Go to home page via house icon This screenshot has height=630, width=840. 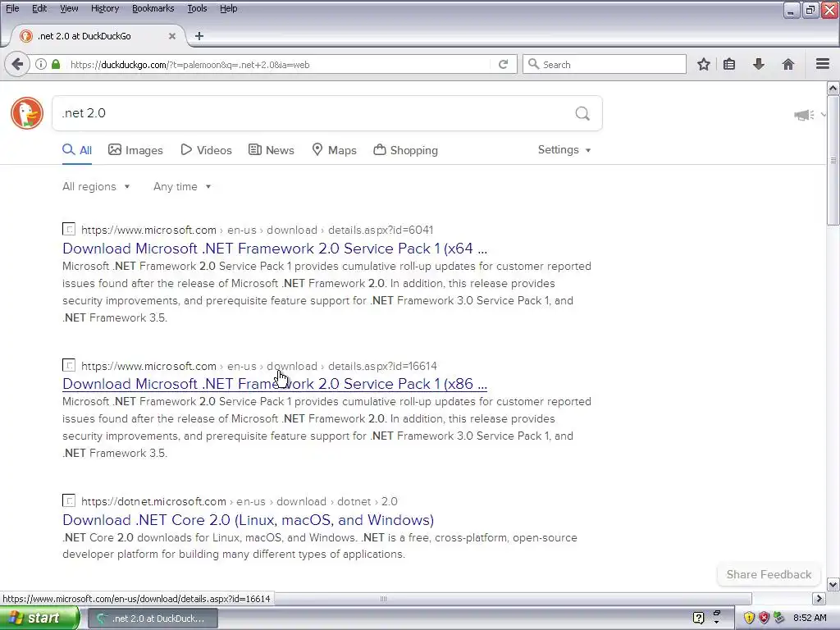click(787, 64)
